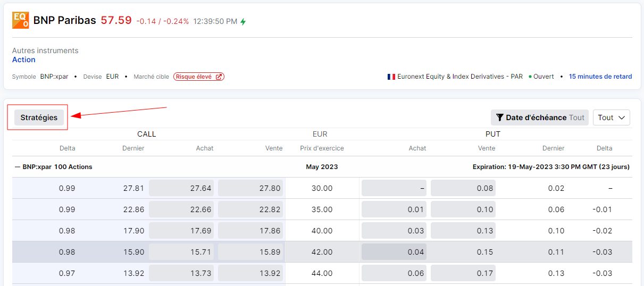Screen dimensions: 644x286
Task: Select call Vente price 27.80
Action: pos(250,188)
